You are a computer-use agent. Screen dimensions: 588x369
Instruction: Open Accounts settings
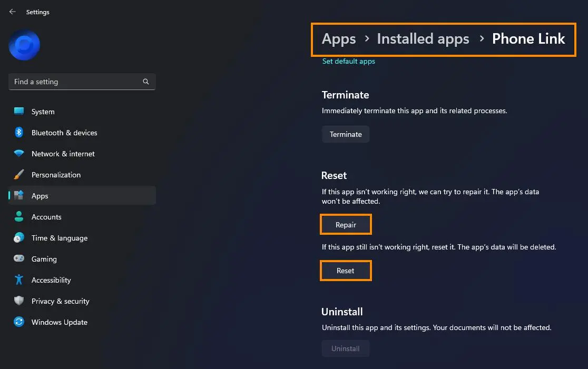[82, 217]
